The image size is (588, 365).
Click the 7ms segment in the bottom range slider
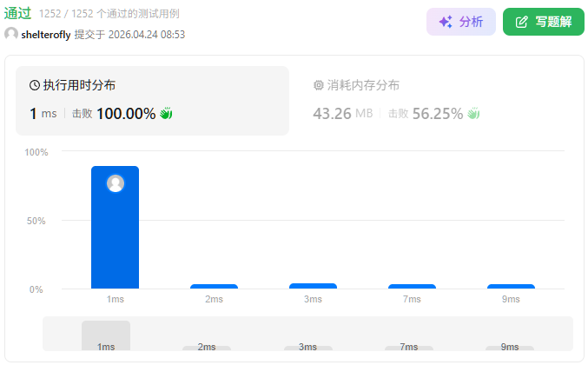(x=409, y=347)
